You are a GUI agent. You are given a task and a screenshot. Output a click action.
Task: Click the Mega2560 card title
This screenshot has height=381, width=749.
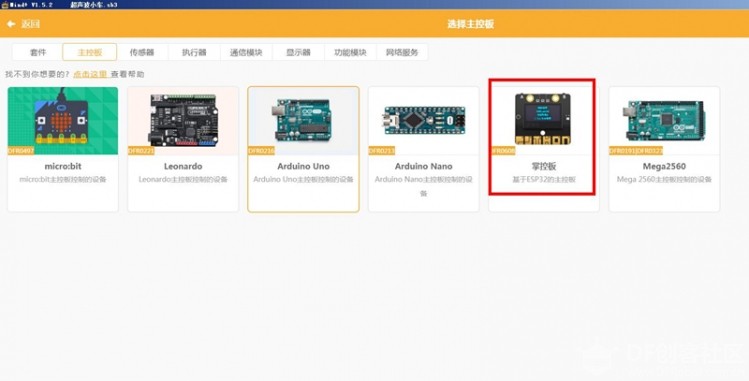[x=664, y=166]
